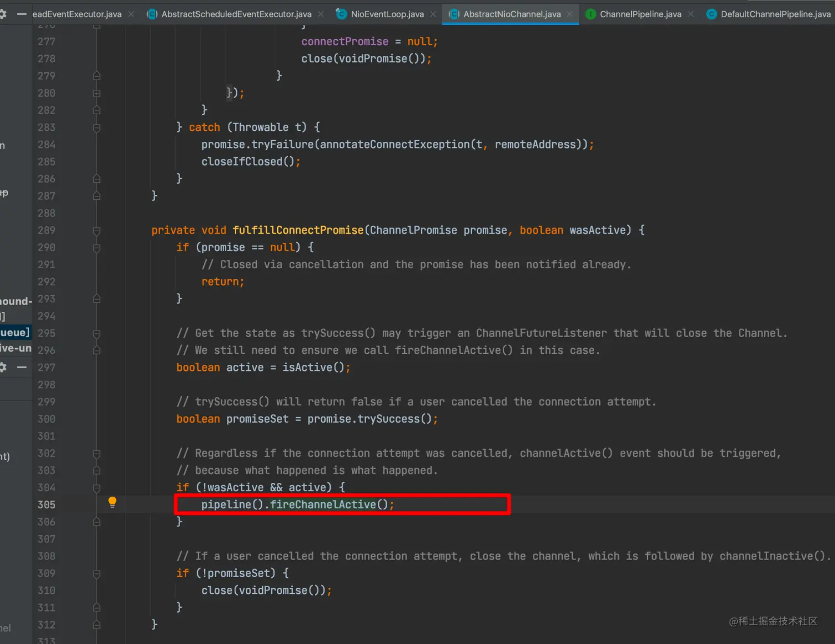The width and height of the screenshot is (835, 644).
Task: Click line number 289 in the gutter
Action: (x=46, y=230)
